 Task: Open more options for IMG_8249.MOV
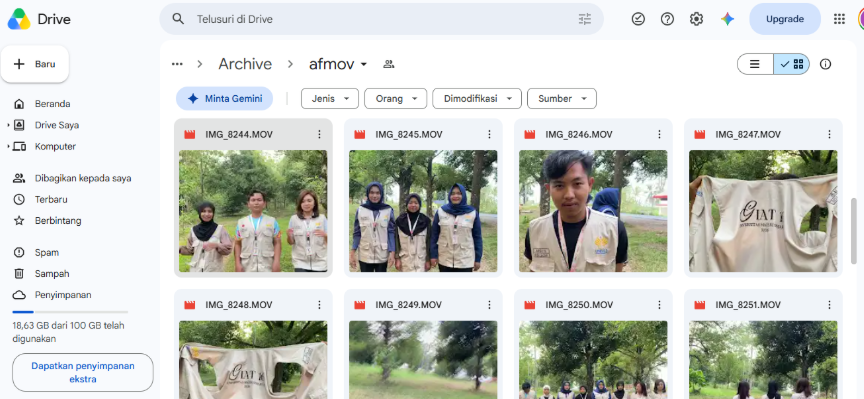click(x=489, y=305)
